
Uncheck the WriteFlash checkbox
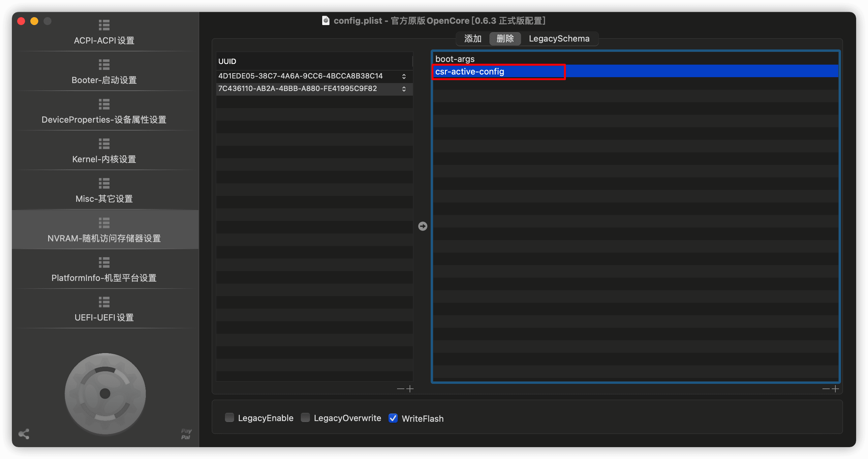tap(393, 418)
